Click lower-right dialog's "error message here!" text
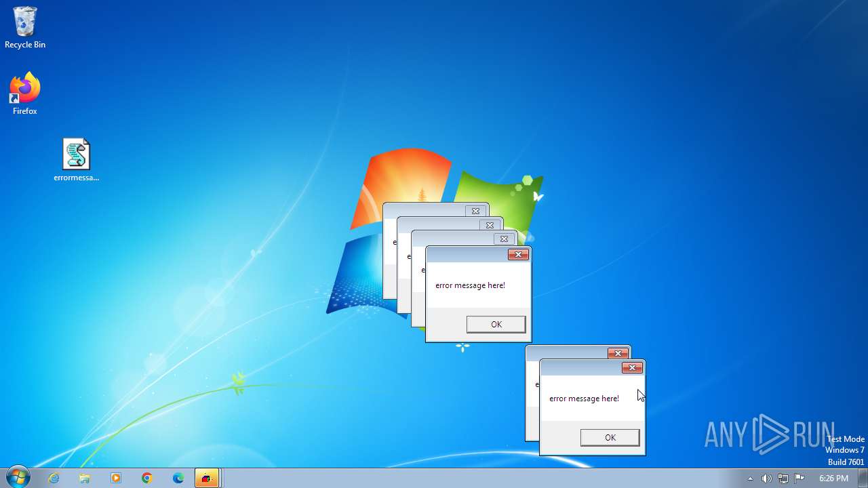Viewport: 868px width, 488px height. coord(584,399)
